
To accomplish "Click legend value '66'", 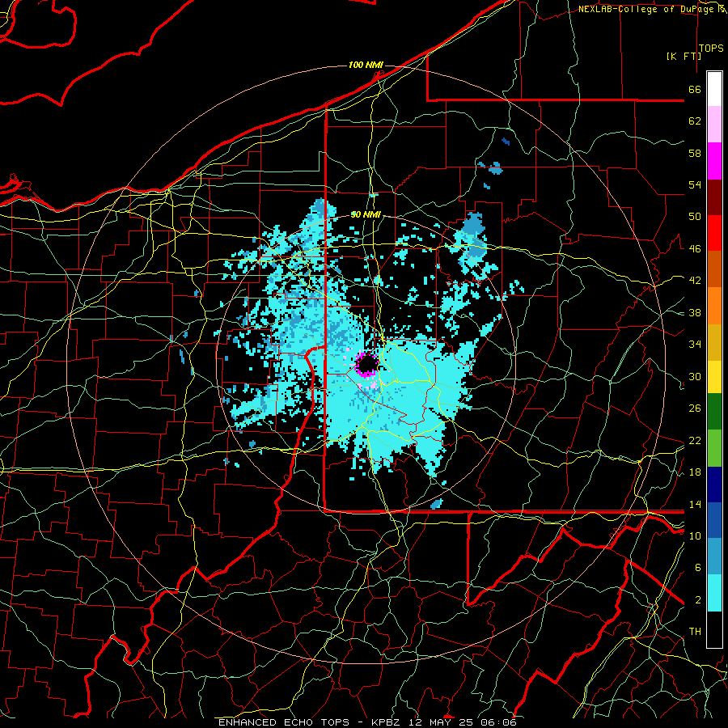I will pyautogui.click(x=695, y=90).
